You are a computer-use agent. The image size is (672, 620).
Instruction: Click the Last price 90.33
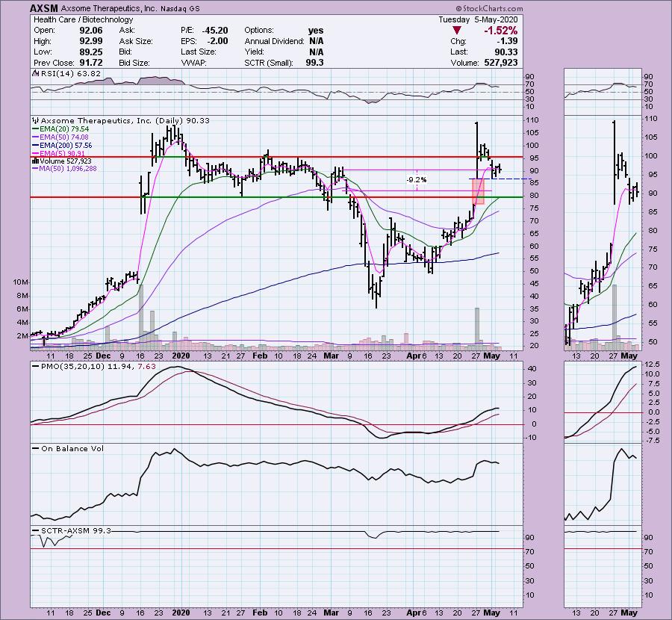[x=505, y=52]
